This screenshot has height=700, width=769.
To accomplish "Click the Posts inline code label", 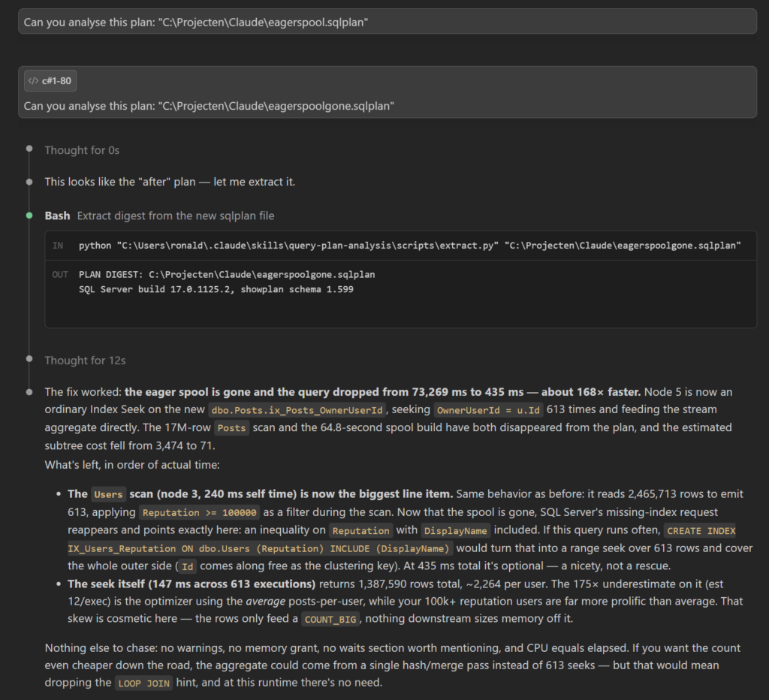I will (231, 428).
